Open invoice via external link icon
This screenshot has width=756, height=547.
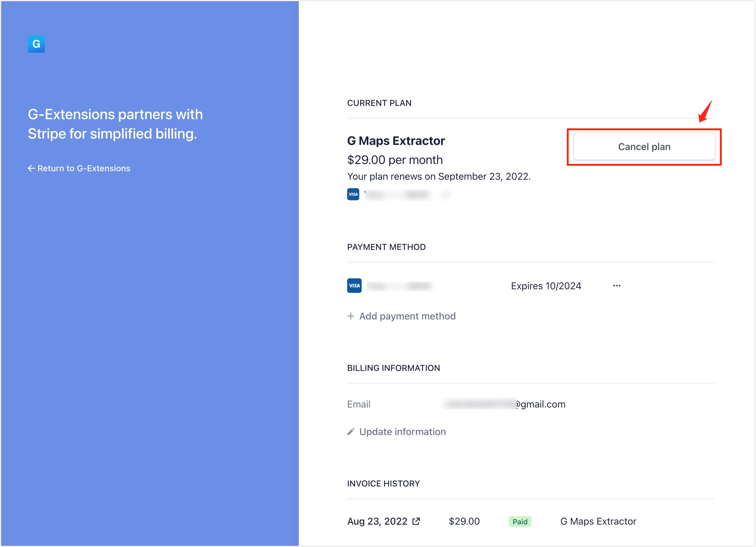click(416, 521)
